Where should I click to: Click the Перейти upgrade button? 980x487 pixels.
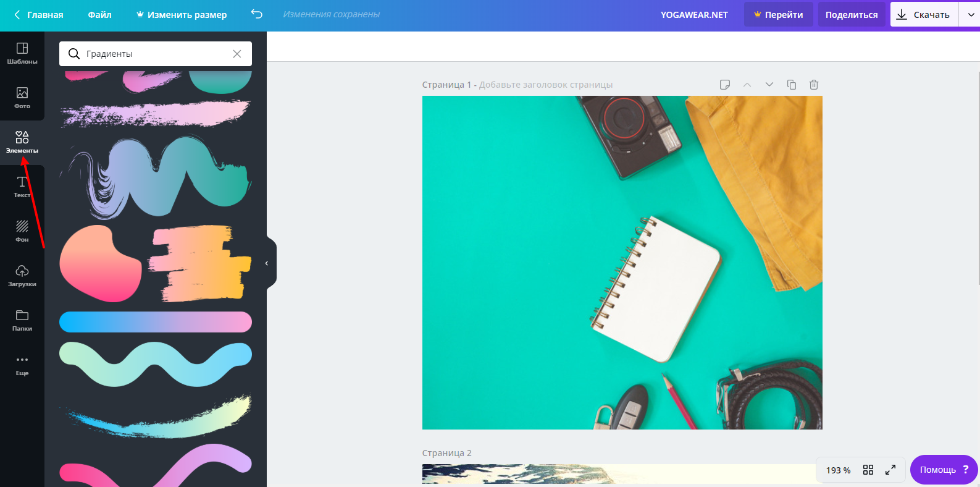778,15
